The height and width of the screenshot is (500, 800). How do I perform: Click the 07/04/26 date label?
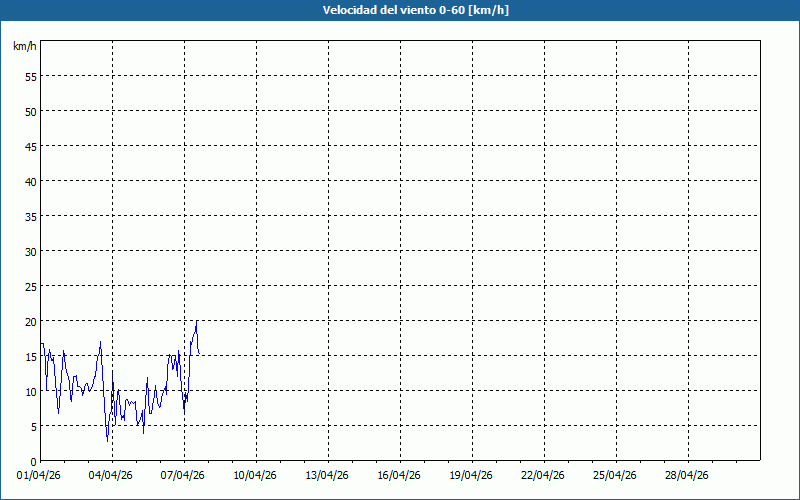[x=183, y=475]
